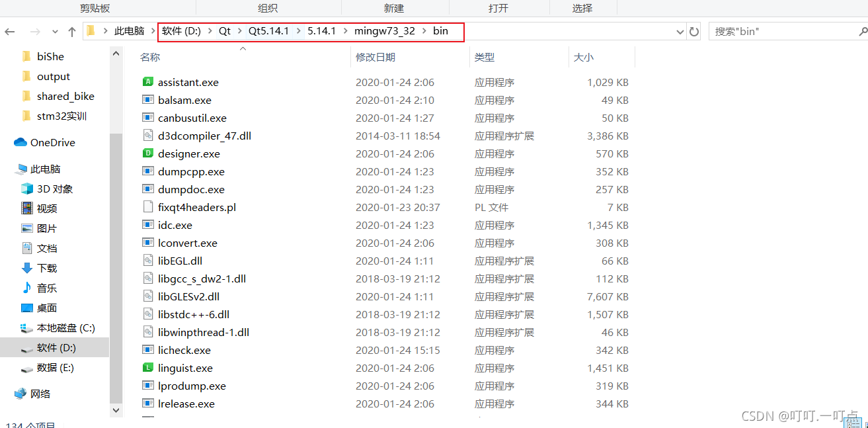
Task: Click the 选择 ribbon group label
Action: pos(582,8)
